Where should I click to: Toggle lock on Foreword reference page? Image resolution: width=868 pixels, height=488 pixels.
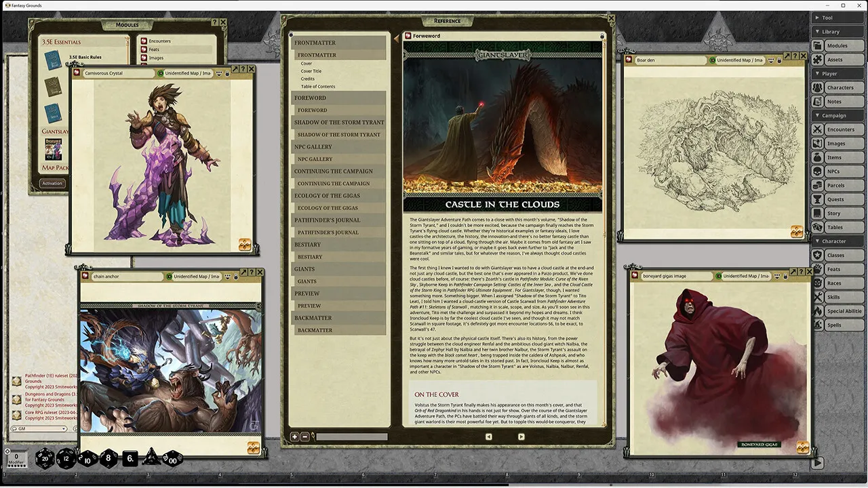click(601, 36)
